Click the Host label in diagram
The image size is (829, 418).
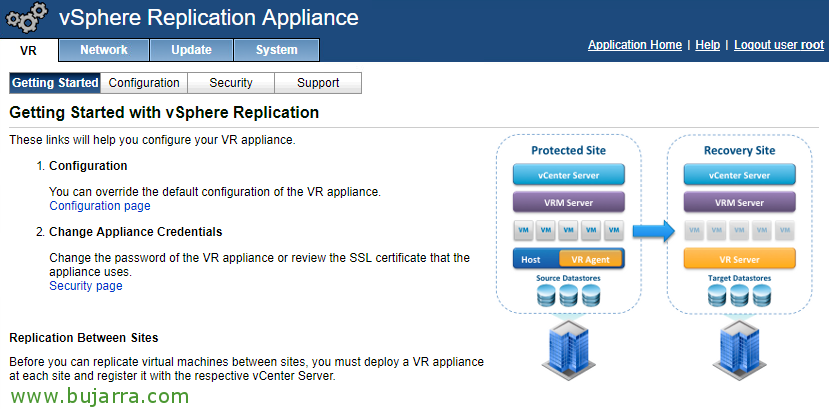point(531,259)
